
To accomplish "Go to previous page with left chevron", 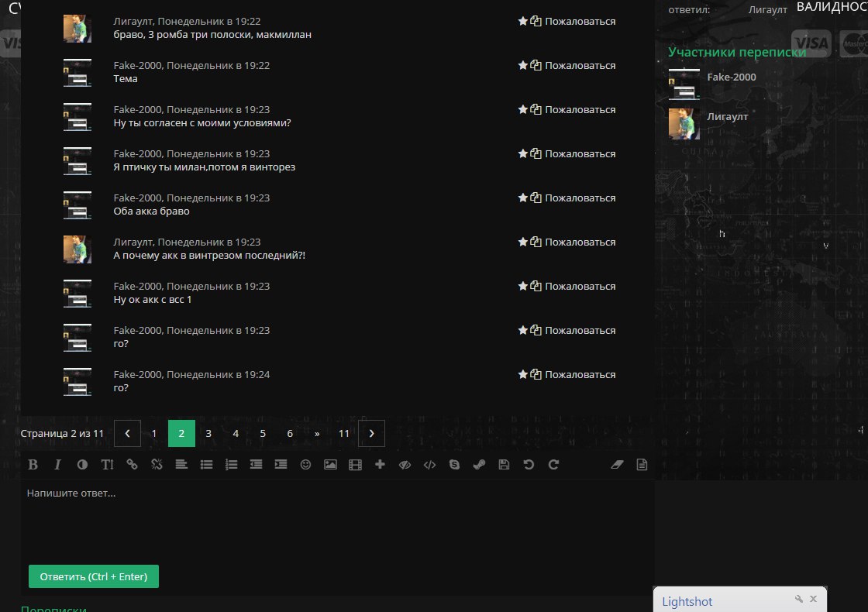I will pyautogui.click(x=127, y=433).
